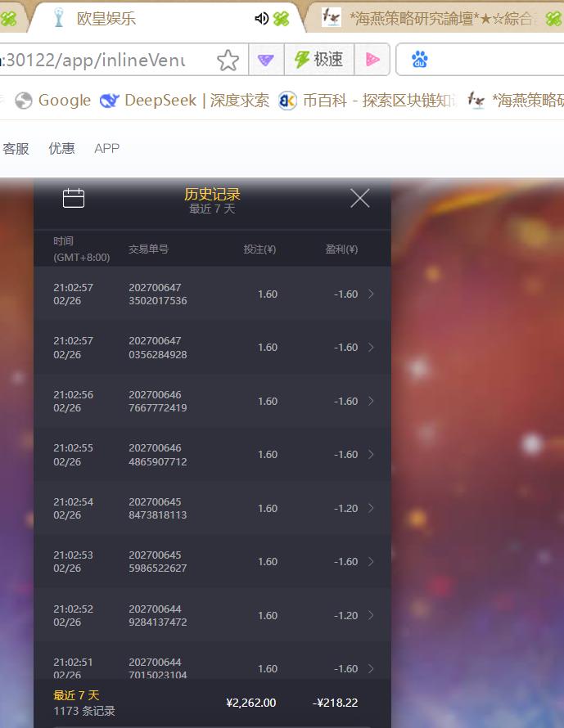Image resolution: width=564 pixels, height=728 pixels.
Task: Select the 优惠 menu item
Action: coord(61,149)
